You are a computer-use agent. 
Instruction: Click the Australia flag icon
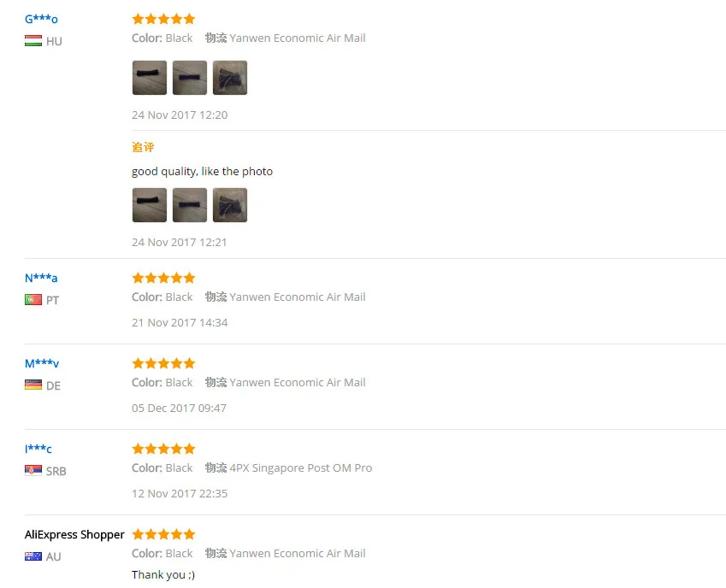[x=33, y=556]
